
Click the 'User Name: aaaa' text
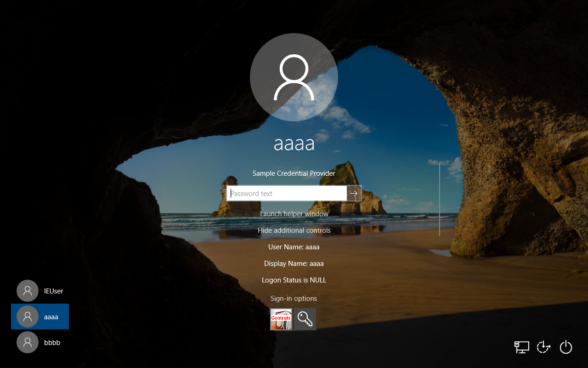[x=294, y=247]
